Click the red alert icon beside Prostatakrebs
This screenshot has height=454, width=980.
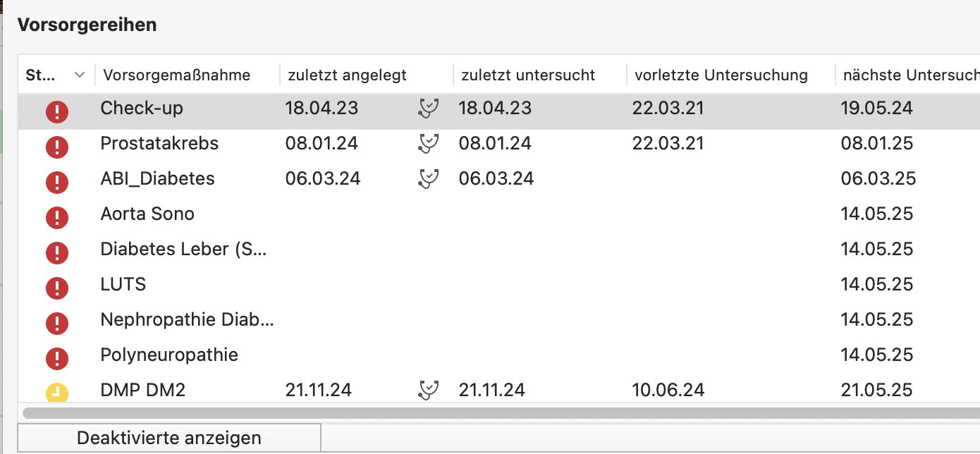point(57,147)
